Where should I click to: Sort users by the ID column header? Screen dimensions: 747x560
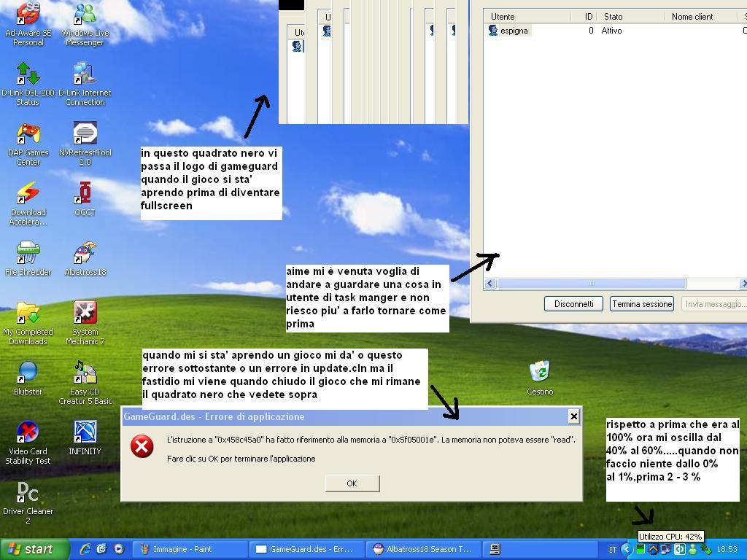(x=583, y=17)
